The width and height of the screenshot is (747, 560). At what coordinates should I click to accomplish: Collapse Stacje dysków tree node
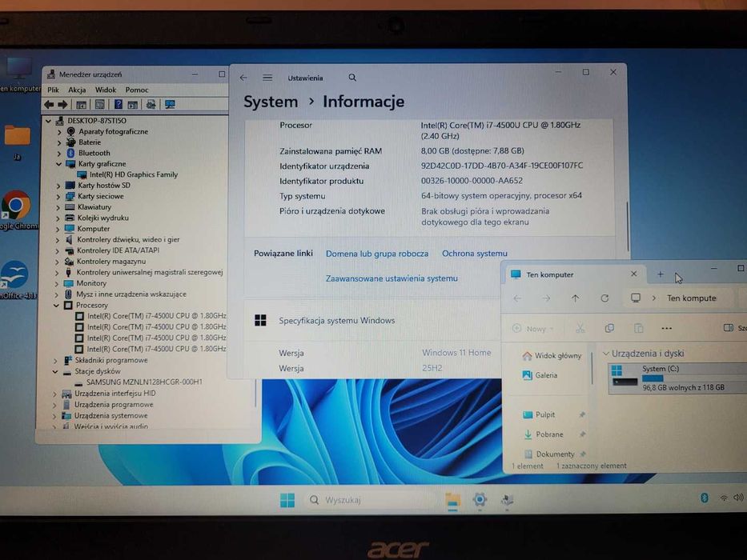tap(55, 371)
